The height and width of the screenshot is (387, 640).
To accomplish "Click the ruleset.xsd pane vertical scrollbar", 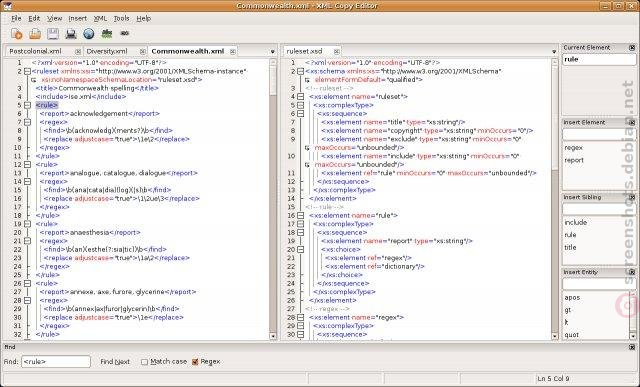I will pos(554,199).
